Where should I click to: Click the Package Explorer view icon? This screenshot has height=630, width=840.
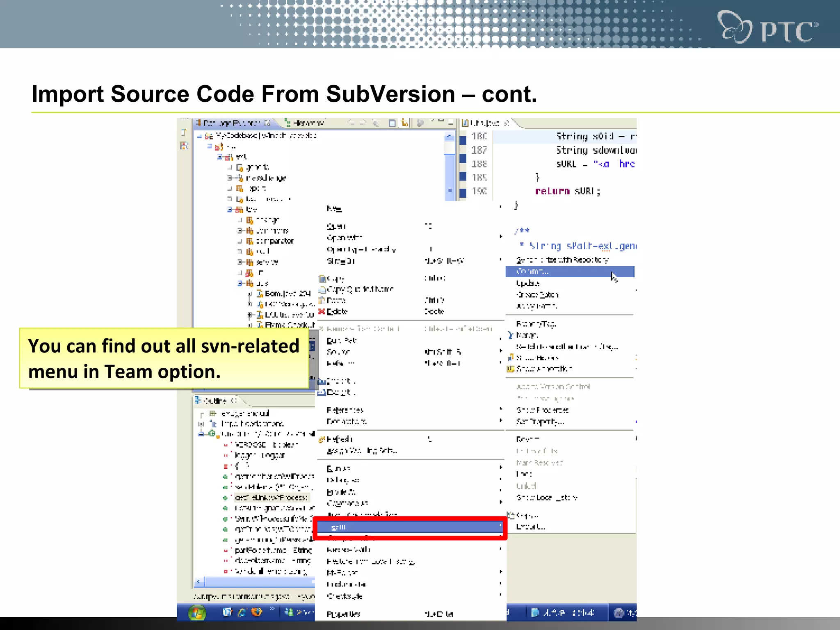198,123
